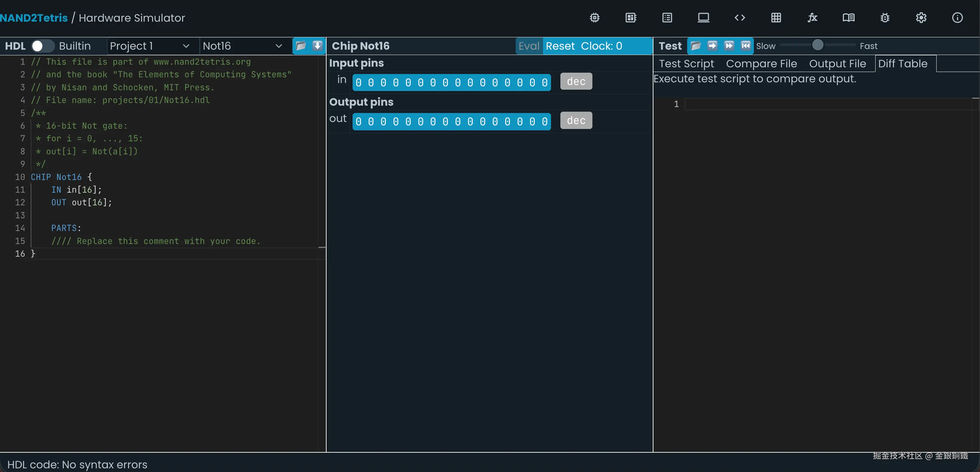This screenshot has height=472, width=980.
Task: Toggle HDL to Builtin switch
Action: tap(42, 46)
